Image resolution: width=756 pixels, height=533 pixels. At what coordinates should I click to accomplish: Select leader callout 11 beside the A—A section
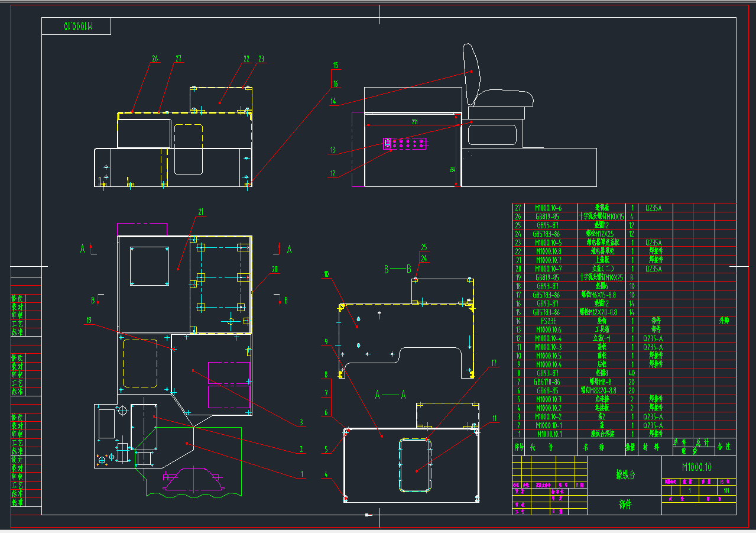point(494,418)
